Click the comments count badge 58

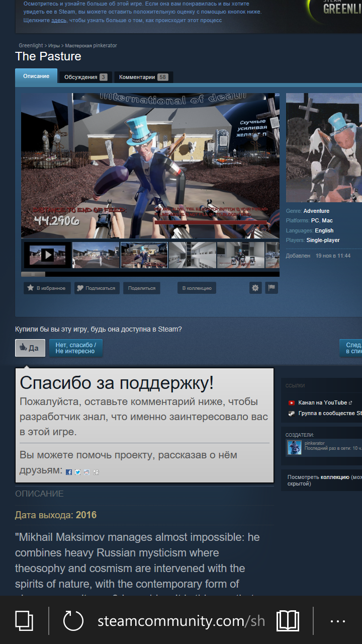162,77
